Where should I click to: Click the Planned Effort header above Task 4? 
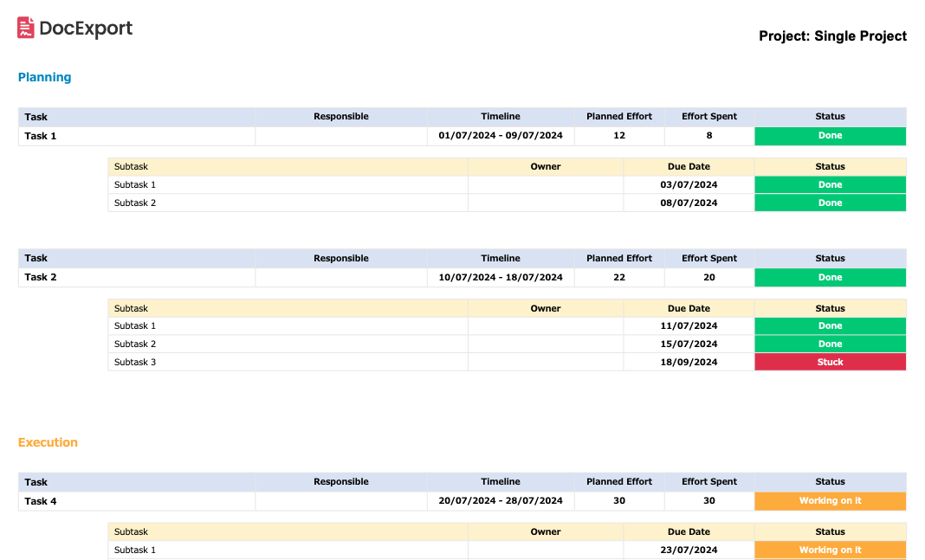pos(618,481)
